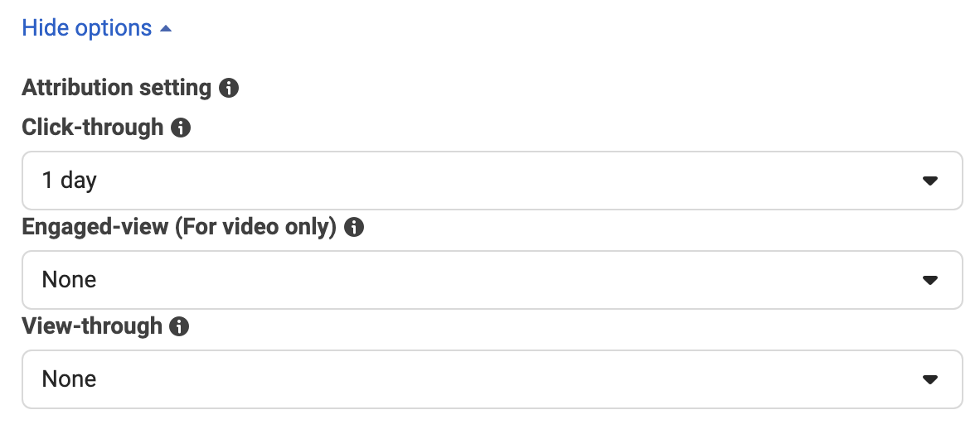Select the '1 day' value text

[x=69, y=181]
